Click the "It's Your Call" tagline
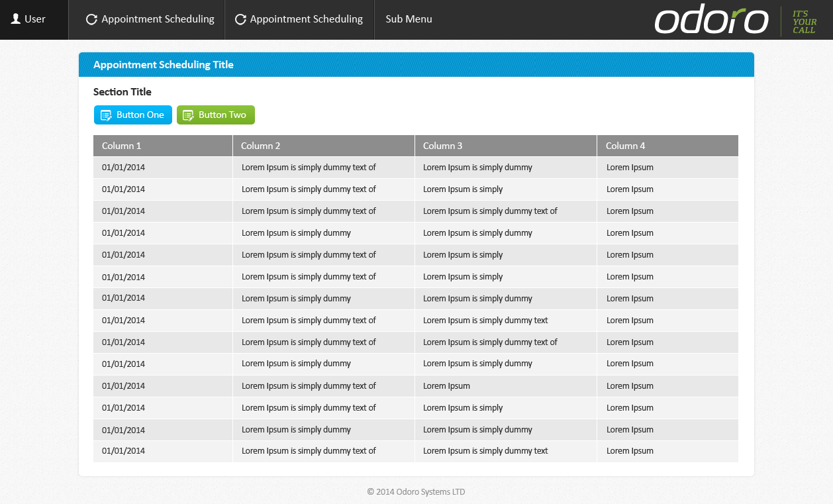Image resolution: width=833 pixels, height=504 pixels. click(x=804, y=22)
